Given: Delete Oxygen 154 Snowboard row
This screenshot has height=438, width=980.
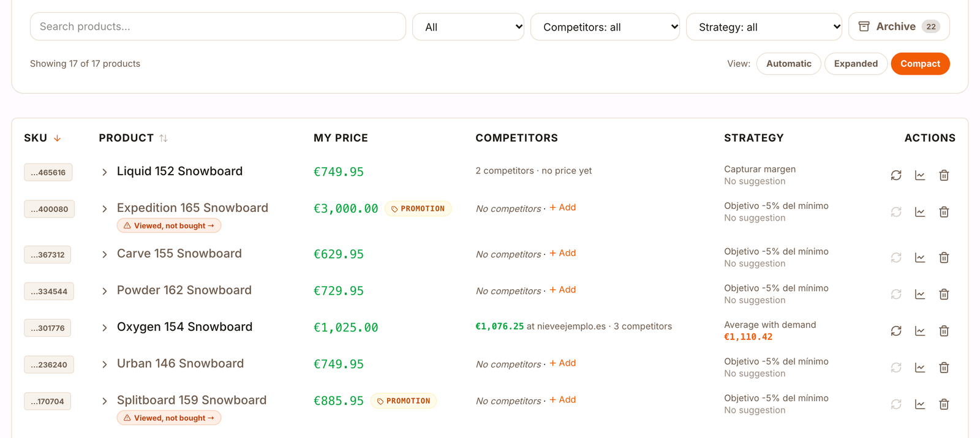Looking at the screenshot, I should coord(944,331).
